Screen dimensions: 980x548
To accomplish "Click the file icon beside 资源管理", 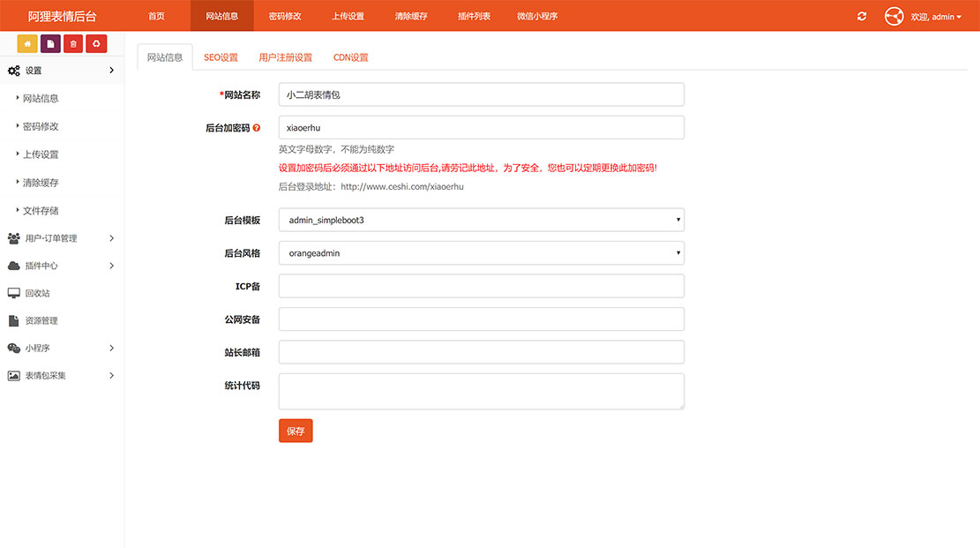I will click(x=13, y=319).
